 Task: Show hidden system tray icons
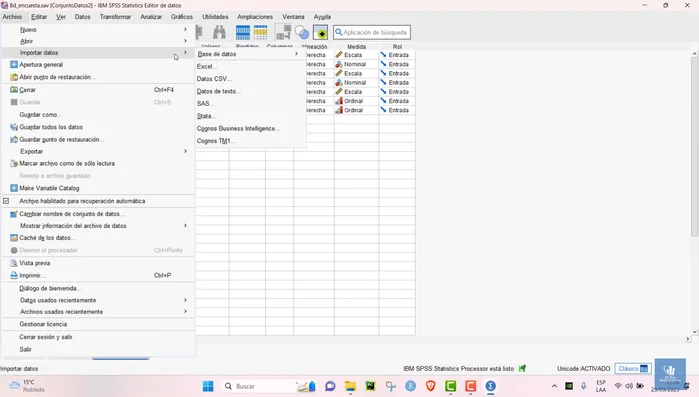(x=554, y=386)
